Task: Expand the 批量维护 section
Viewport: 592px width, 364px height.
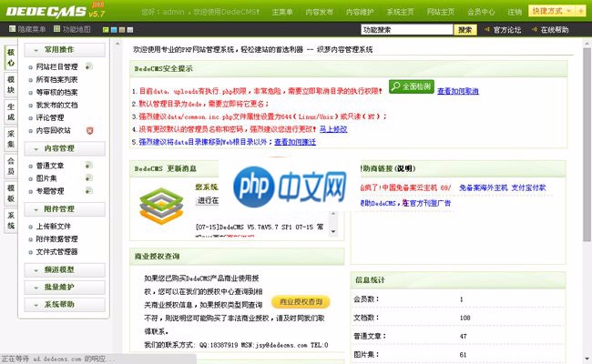Action: click(65, 288)
